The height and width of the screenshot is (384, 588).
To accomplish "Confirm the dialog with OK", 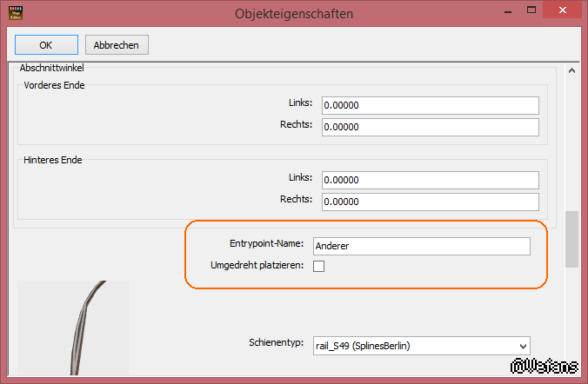I will coord(46,44).
